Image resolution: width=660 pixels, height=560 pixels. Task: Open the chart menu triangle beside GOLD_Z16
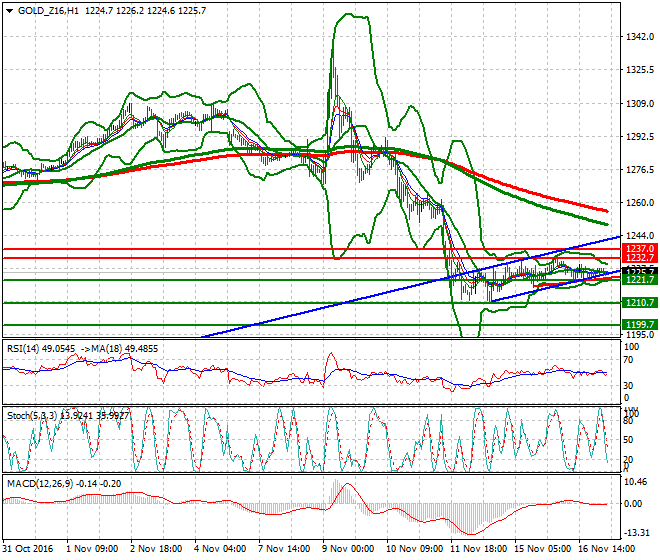(10, 11)
